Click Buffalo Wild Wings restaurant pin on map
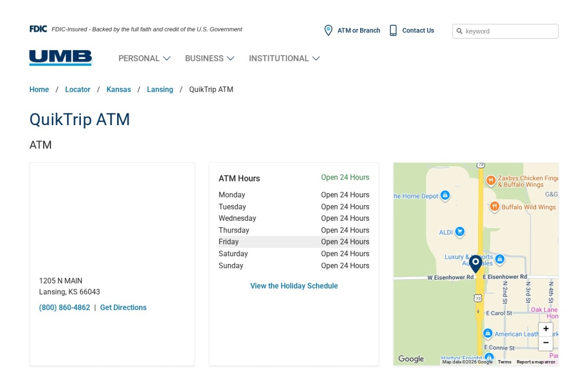The width and height of the screenshot is (588, 368). (494, 206)
